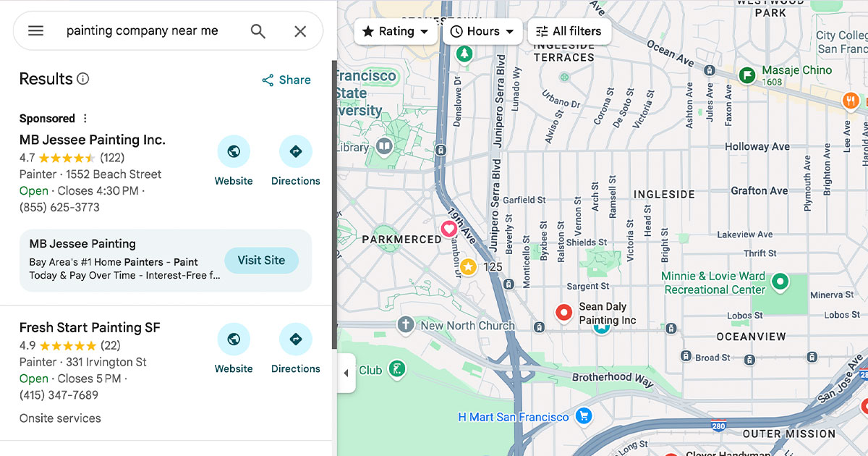The width and height of the screenshot is (868, 456).
Task: Click in the search text field
Action: pos(145,31)
